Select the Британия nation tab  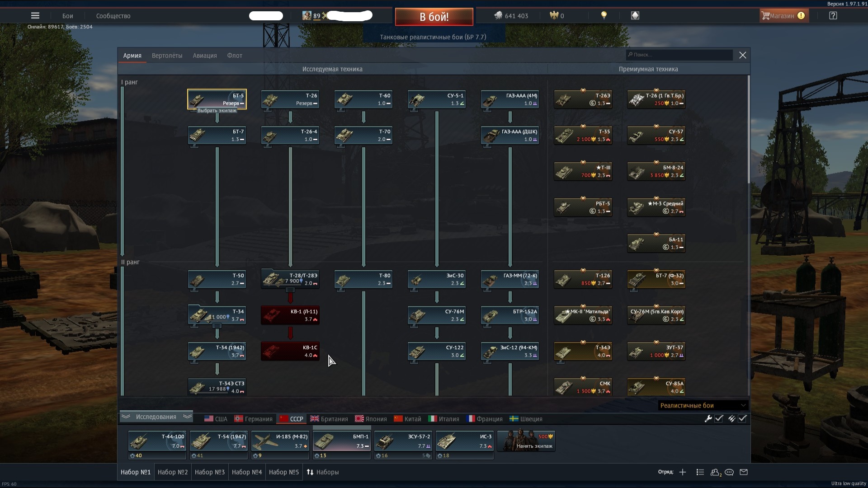click(329, 419)
